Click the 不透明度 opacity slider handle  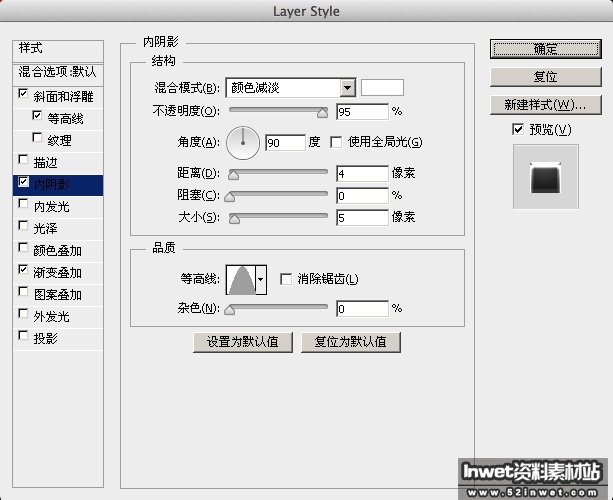pyautogui.click(x=323, y=113)
